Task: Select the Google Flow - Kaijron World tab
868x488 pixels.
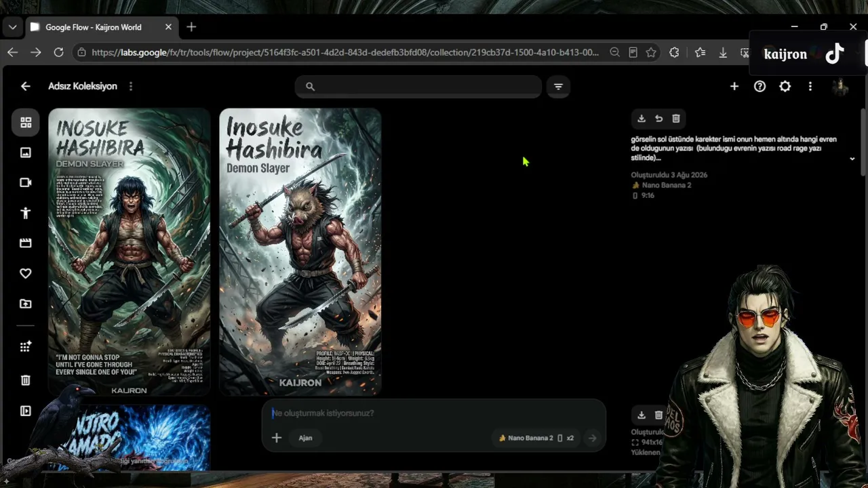Action: [102, 27]
